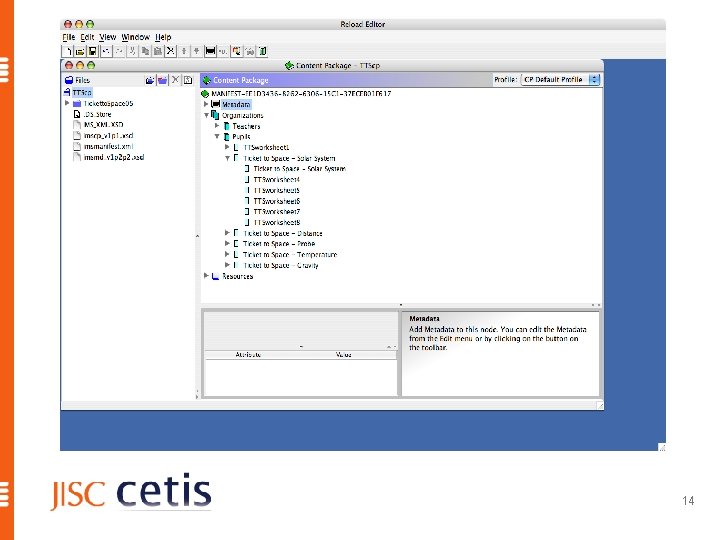Select the TTSworksheet6 item
This screenshot has height=540, width=720.
pos(276,201)
